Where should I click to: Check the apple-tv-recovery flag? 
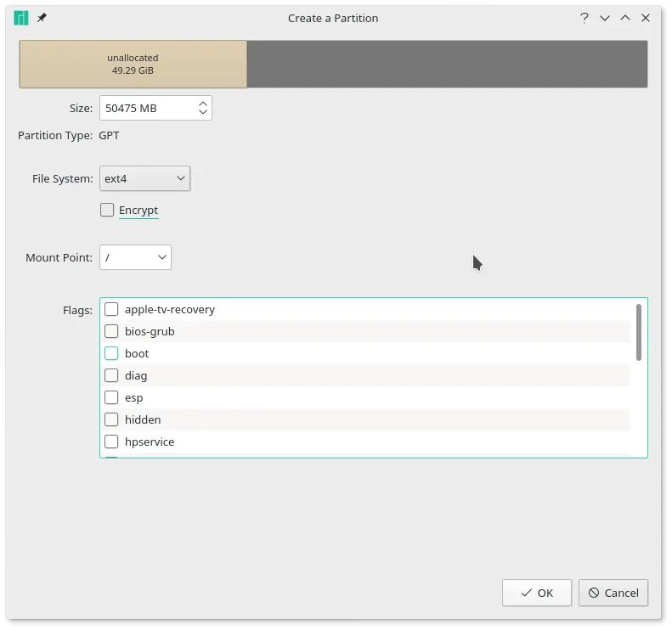[111, 309]
